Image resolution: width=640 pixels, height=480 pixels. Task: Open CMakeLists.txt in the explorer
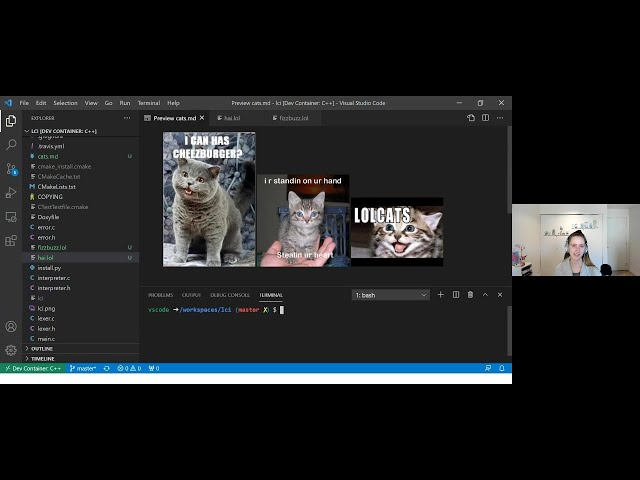[81, 187]
